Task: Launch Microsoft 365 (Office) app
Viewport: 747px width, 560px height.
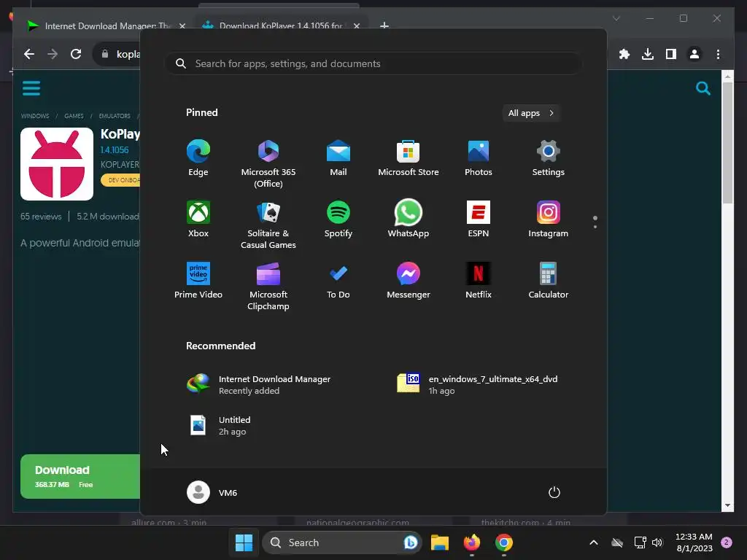Action: tap(268, 164)
